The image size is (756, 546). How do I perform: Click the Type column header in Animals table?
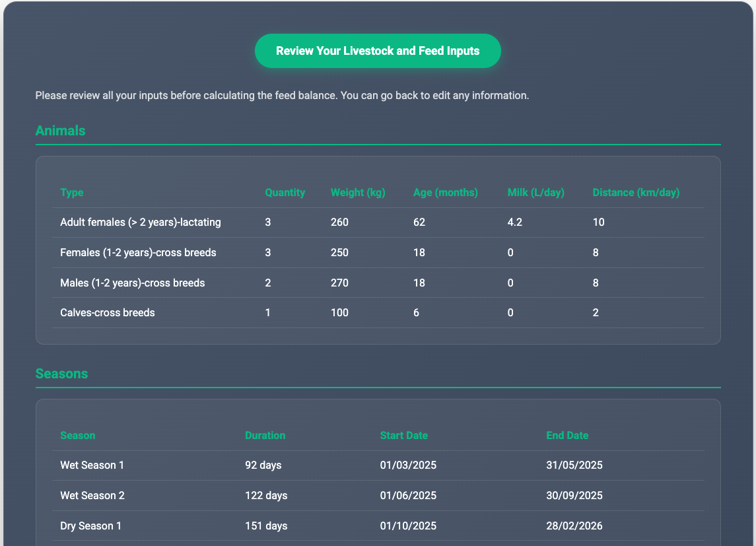click(72, 193)
